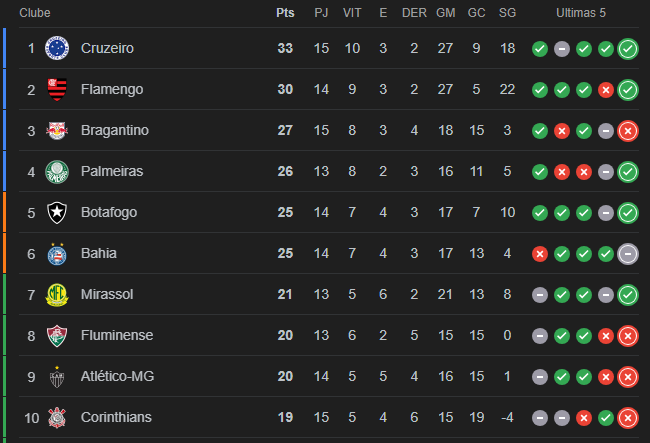Click the Bahia club crest
Screen dimensions: 650x443
(57, 254)
